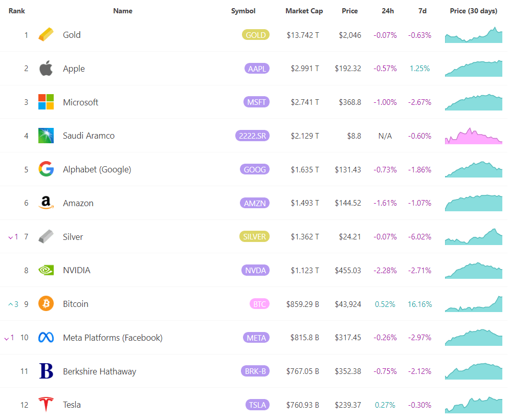Image resolution: width=510 pixels, height=420 pixels.
Task: Click the Bitcoin coin icon
Action: coord(46,303)
